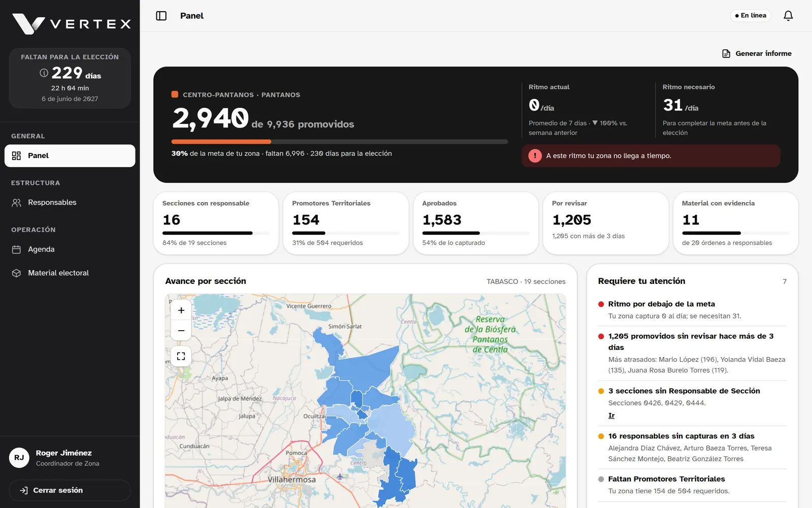Click the red alert warning icon

click(535, 156)
